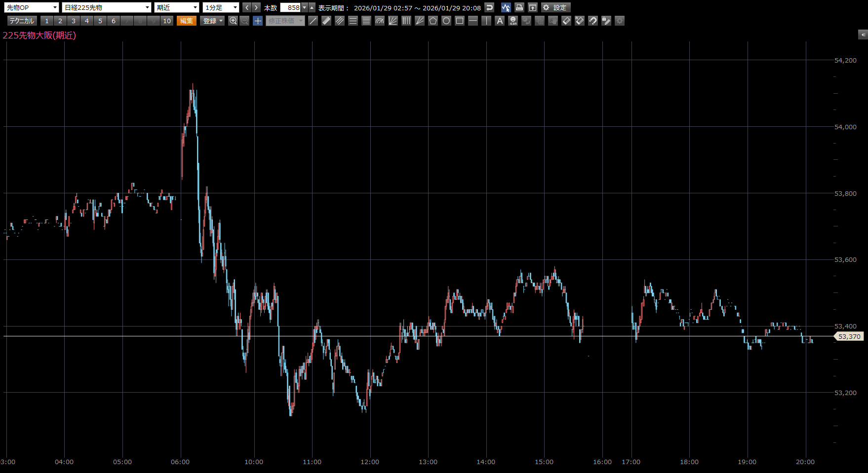Expand the 登録 dropdown menu
The width and height of the screenshot is (868, 473).
(213, 21)
